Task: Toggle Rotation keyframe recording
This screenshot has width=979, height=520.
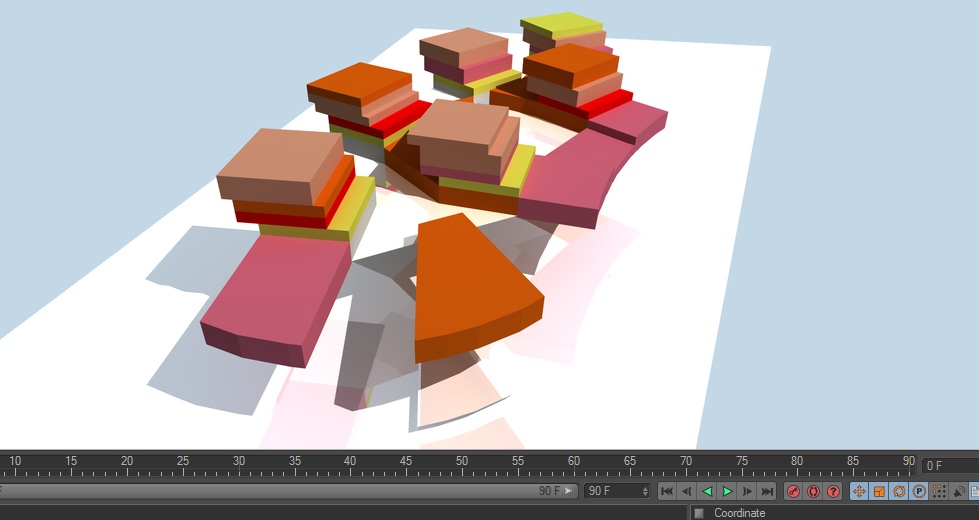Action: point(899,491)
